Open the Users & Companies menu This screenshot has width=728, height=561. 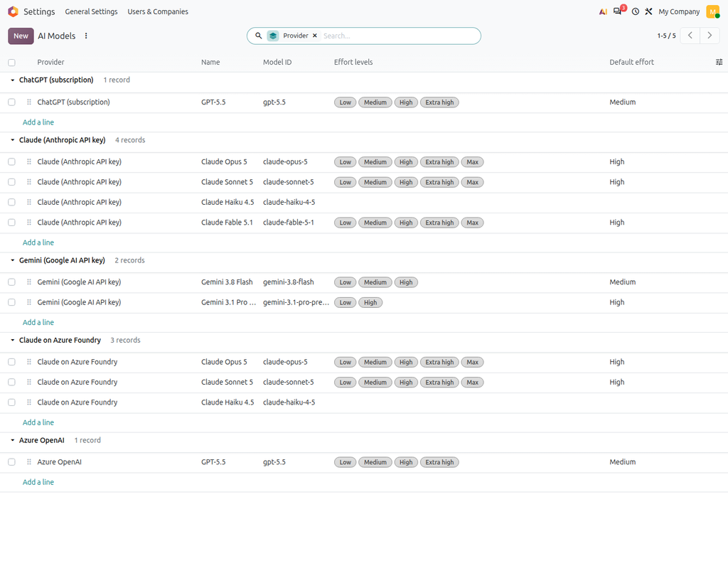[x=158, y=11]
